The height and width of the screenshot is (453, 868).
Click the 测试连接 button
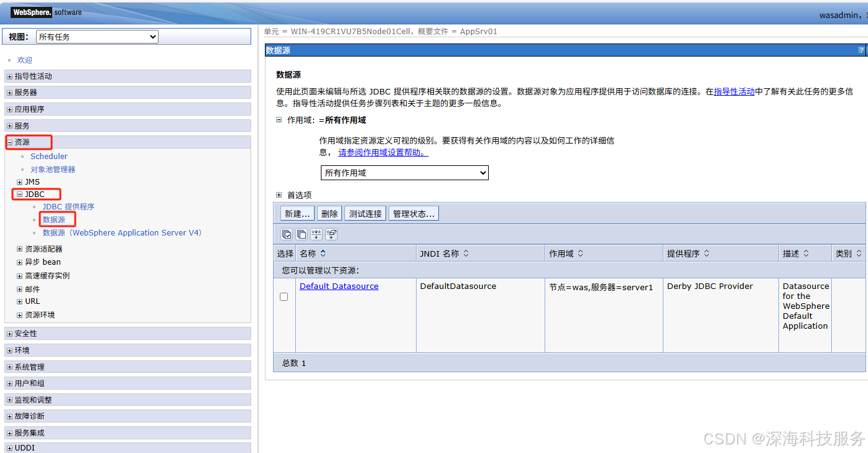pyautogui.click(x=365, y=214)
